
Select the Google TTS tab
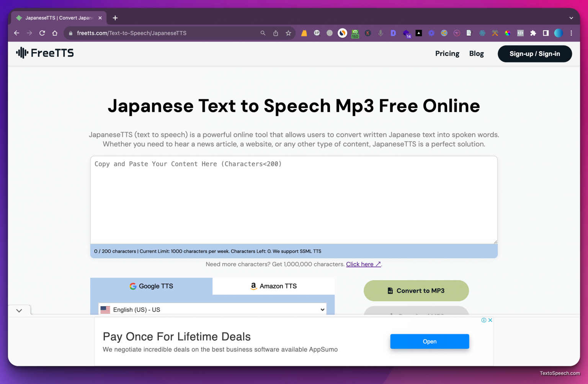click(151, 286)
